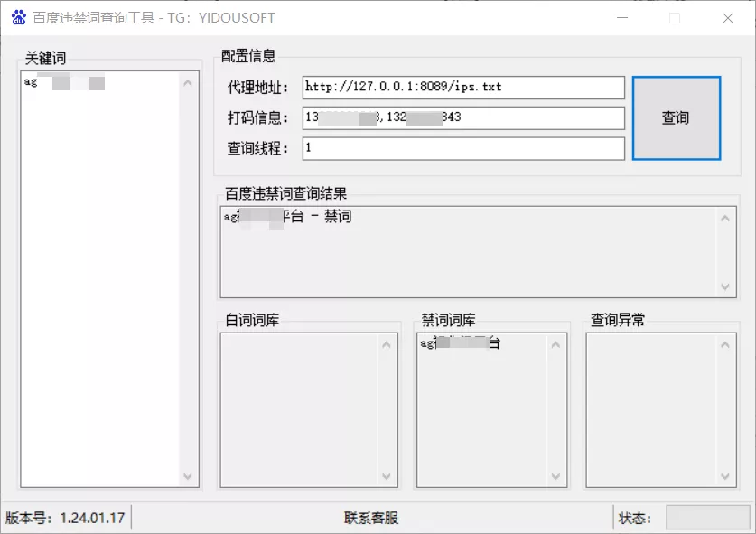Click the 禁词词库 down scroll arrow
This screenshot has width=756, height=534.
(x=555, y=476)
